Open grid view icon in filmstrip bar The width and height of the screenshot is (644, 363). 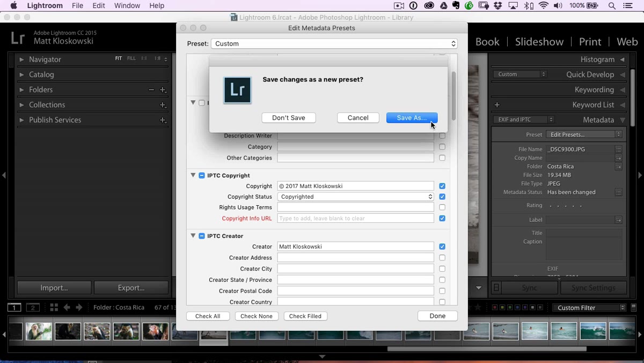pos(54,308)
